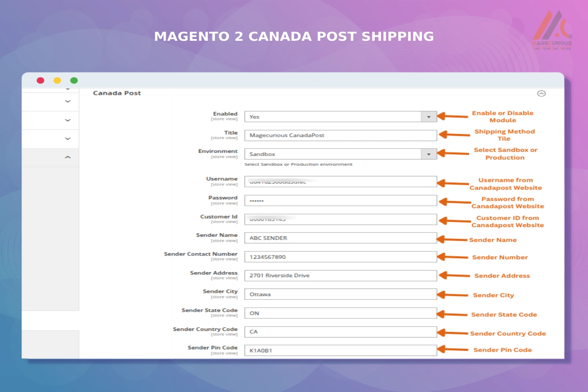Select the Customer Id text box
The width and height of the screenshot is (588, 392).
coord(340,219)
